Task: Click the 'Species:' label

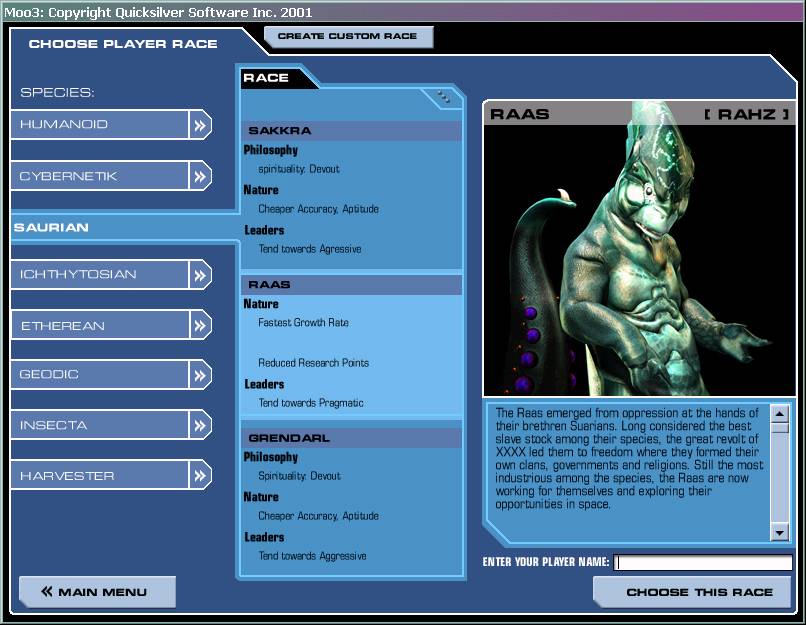Action: (x=58, y=93)
